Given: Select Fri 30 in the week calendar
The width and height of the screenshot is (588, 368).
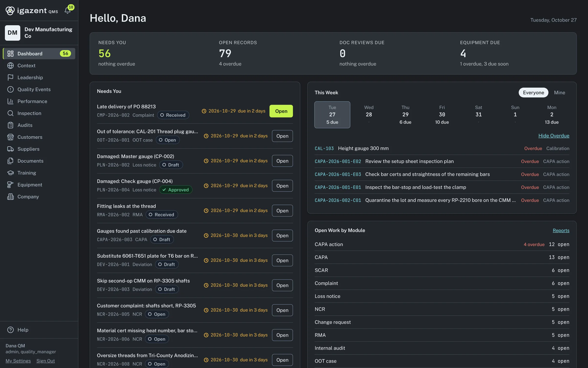Looking at the screenshot, I should [442, 115].
